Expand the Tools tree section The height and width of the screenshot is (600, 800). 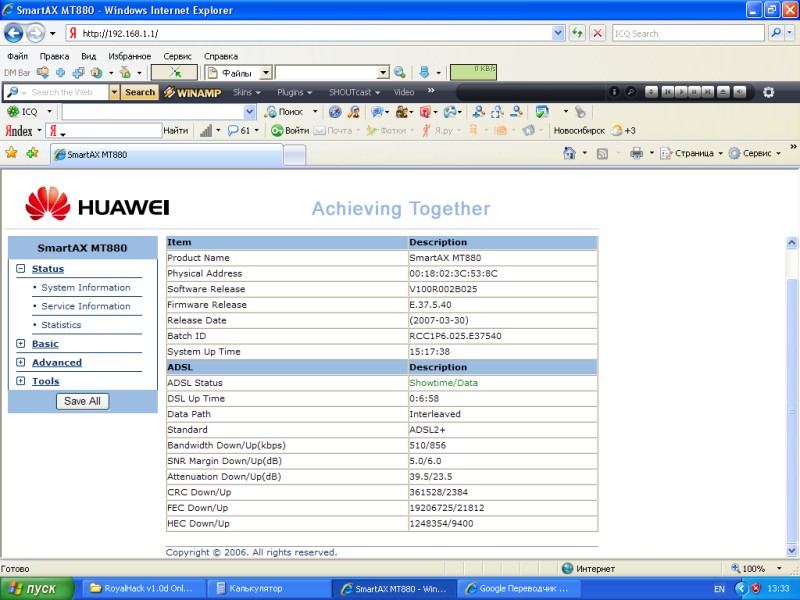tap(20, 381)
